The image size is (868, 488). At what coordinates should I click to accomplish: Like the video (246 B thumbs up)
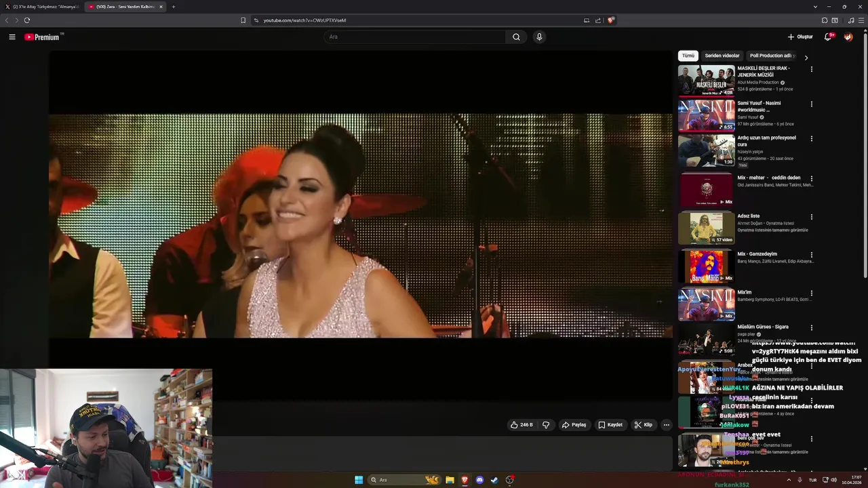click(x=522, y=425)
